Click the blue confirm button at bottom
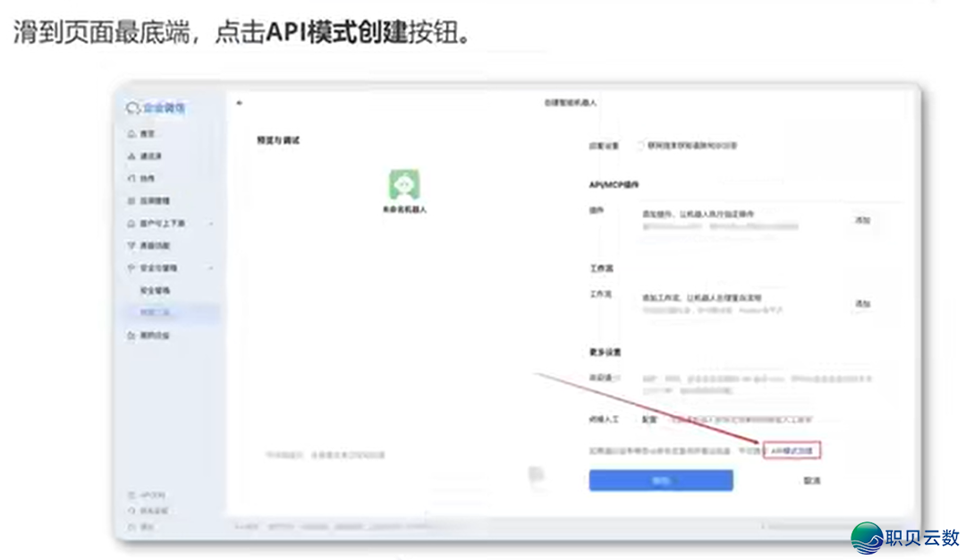This screenshot has width=966, height=560. tap(662, 479)
